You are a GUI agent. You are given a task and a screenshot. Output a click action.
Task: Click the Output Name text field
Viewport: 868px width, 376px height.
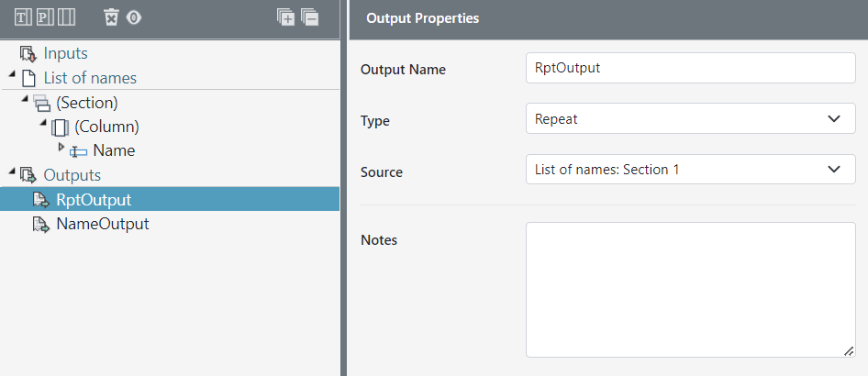[x=689, y=68]
